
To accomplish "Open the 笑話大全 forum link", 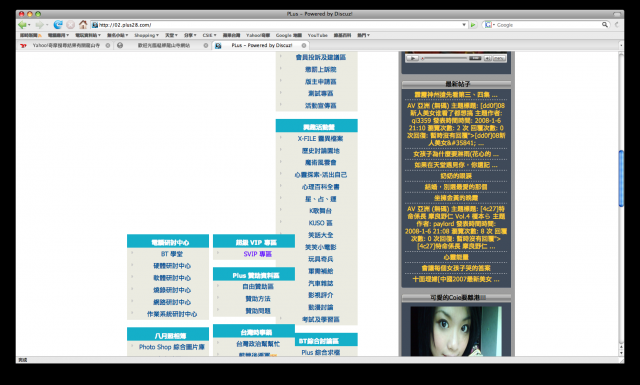I will click(x=320, y=235).
